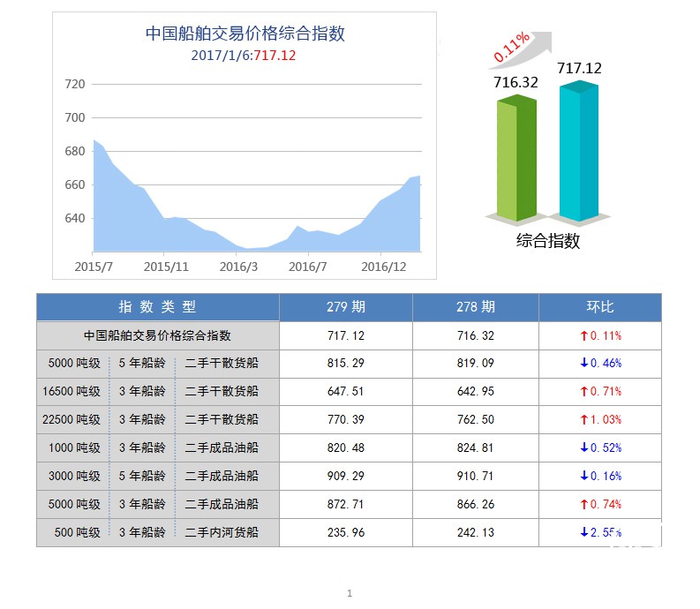The image size is (700, 609).
Task: Select the 235.96 cell
Action: point(346,532)
